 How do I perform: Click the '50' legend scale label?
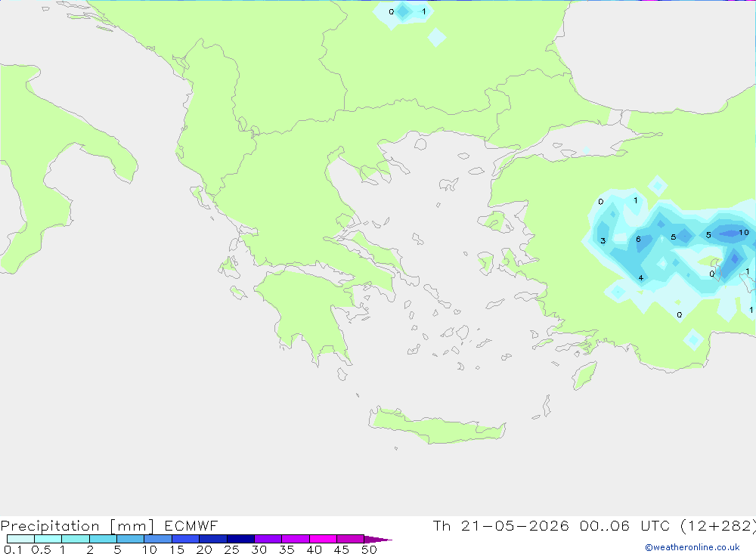(369, 549)
